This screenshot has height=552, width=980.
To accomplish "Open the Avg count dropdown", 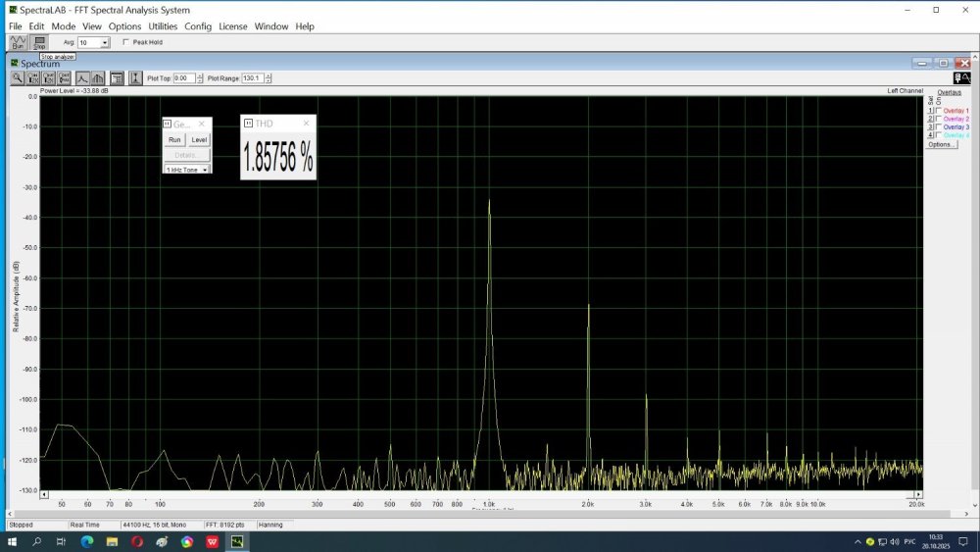I will tap(105, 43).
